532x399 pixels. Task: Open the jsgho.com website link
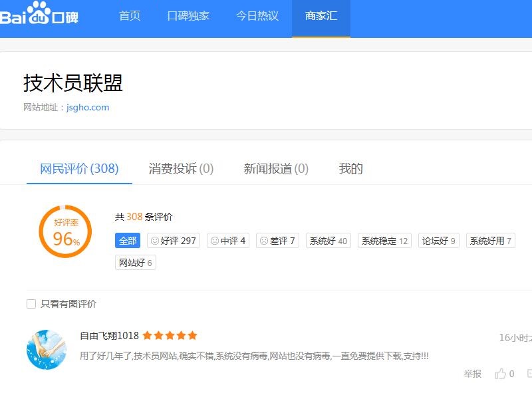click(x=88, y=107)
